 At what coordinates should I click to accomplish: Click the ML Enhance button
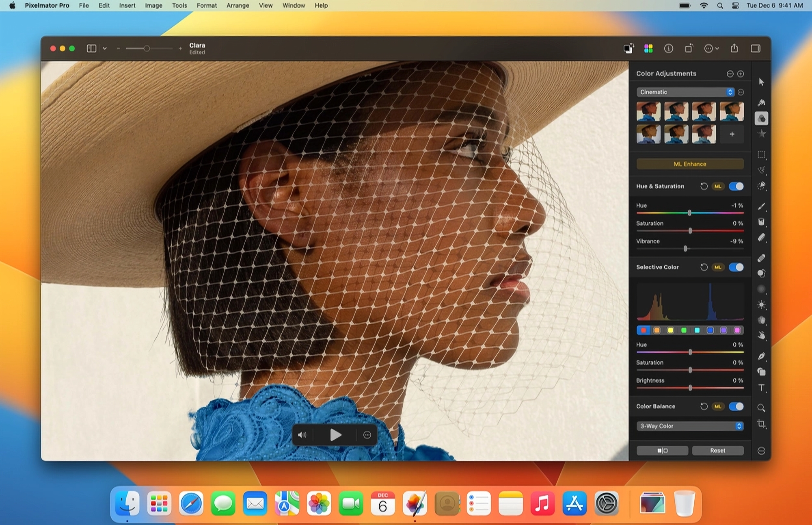690,164
